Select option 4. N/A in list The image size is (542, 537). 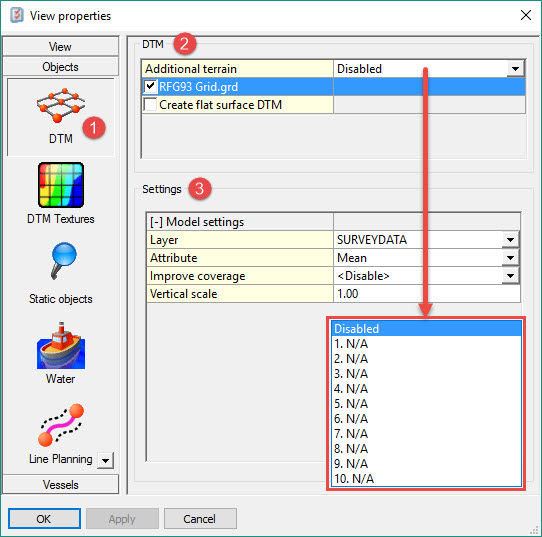pos(426,389)
